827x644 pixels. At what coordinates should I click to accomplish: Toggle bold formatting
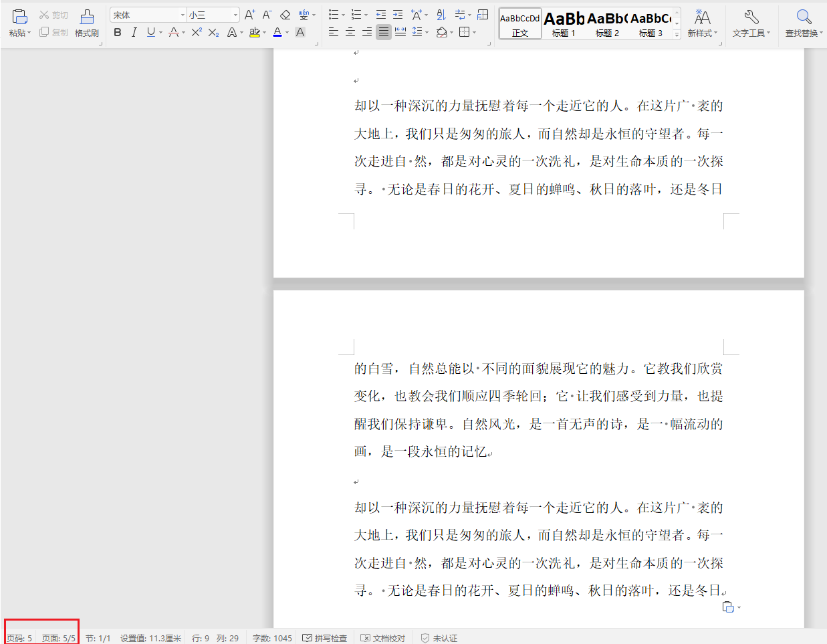pyautogui.click(x=118, y=31)
